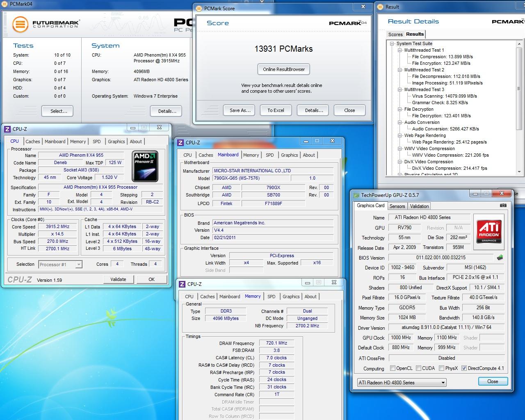Click the Driver Version atiumdag field
The height and width of the screenshot is (420, 525).
pos(446,328)
